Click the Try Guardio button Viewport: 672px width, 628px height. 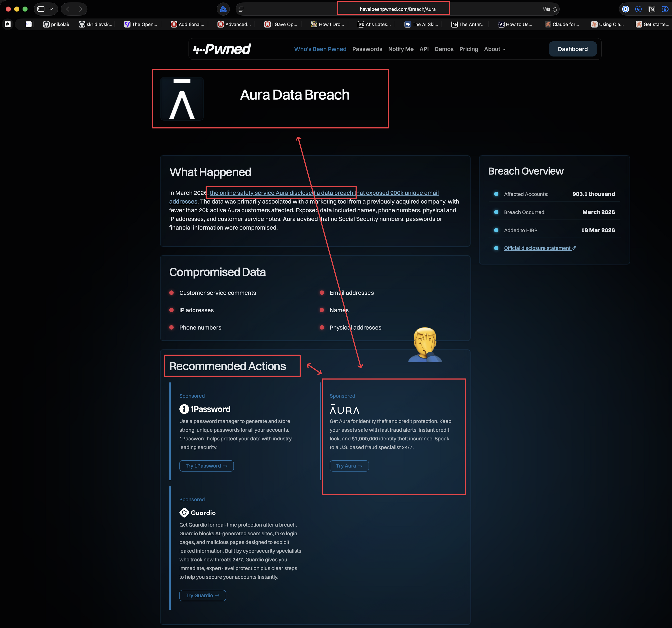(202, 595)
